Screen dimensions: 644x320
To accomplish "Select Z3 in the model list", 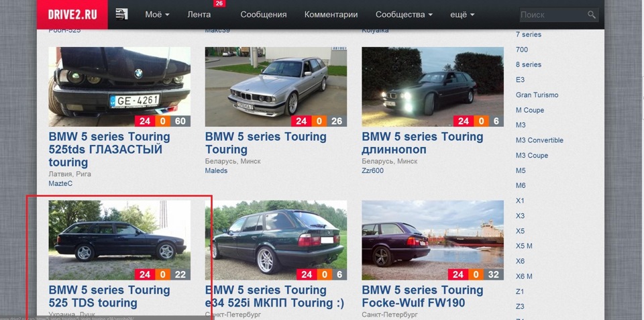I will [x=520, y=307].
